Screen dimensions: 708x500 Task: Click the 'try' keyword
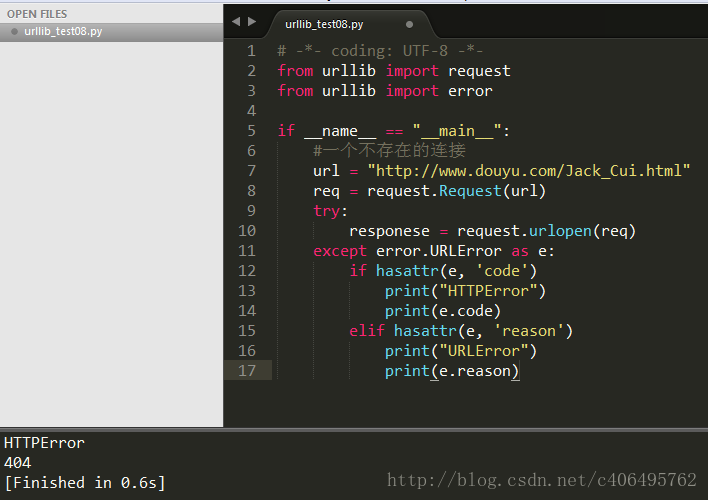click(326, 211)
